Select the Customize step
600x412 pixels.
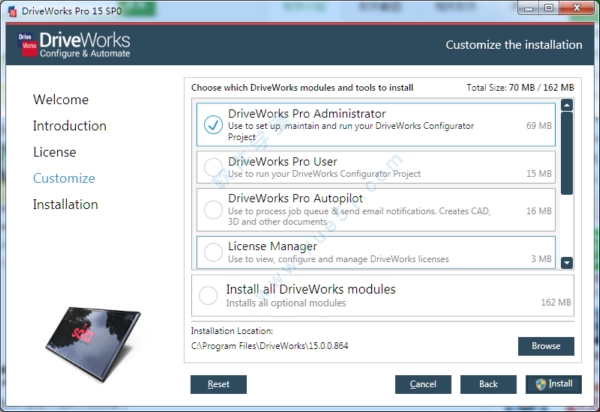click(x=64, y=178)
